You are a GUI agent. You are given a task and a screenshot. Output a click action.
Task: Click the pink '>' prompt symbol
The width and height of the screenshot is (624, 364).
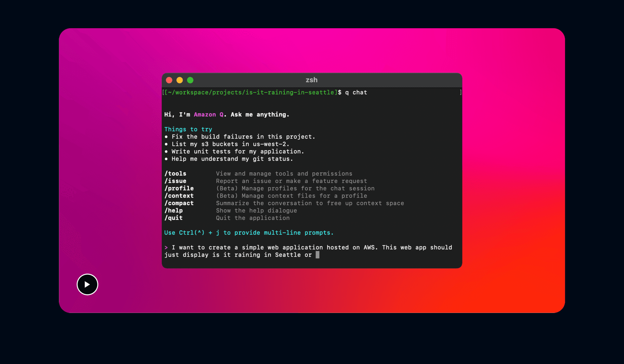tap(166, 248)
